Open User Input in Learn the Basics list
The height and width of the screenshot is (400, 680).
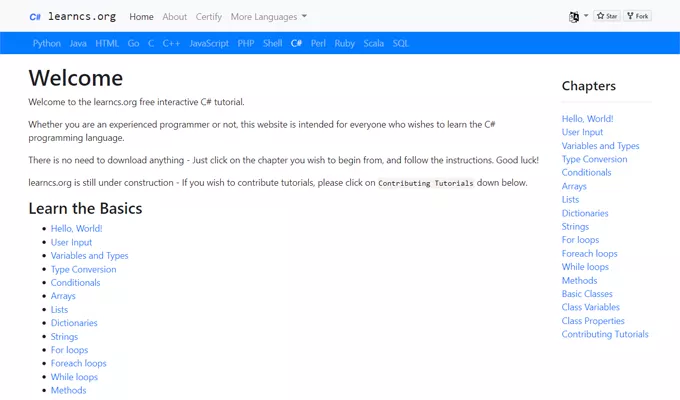click(x=72, y=242)
